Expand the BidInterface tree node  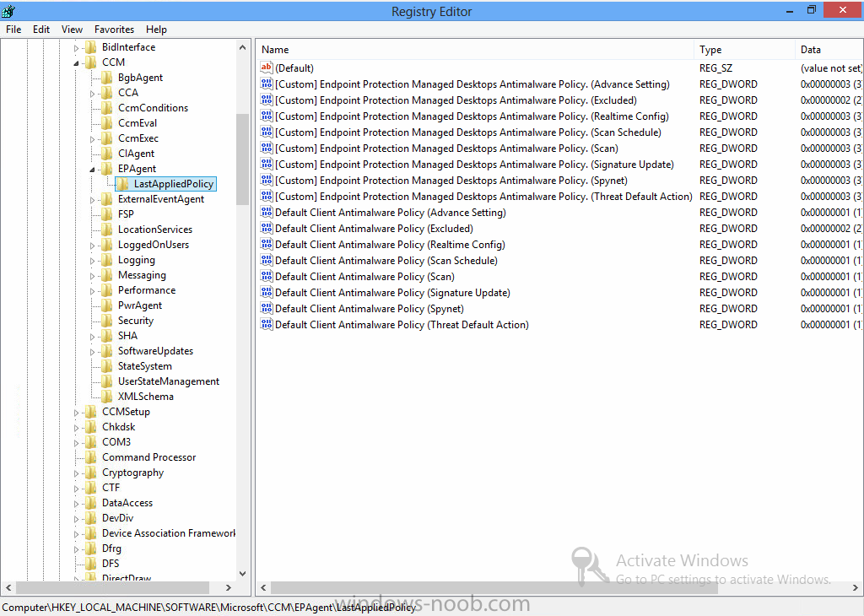76,48
